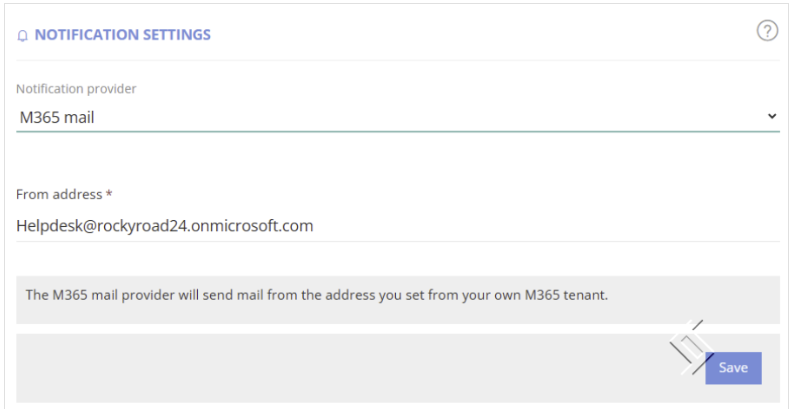Click the arrow annotation pointing at Save
Screen dimensions: 793x409
coord(691,347)
